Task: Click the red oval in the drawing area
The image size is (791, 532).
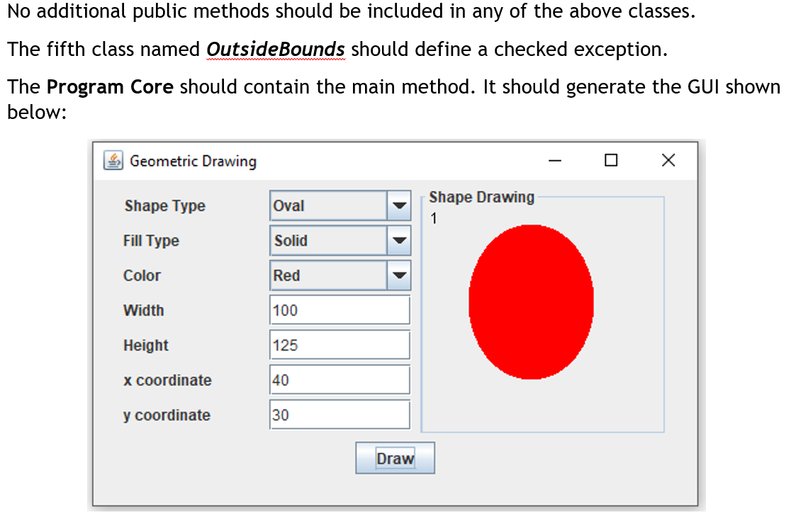Action: [531, 302]
